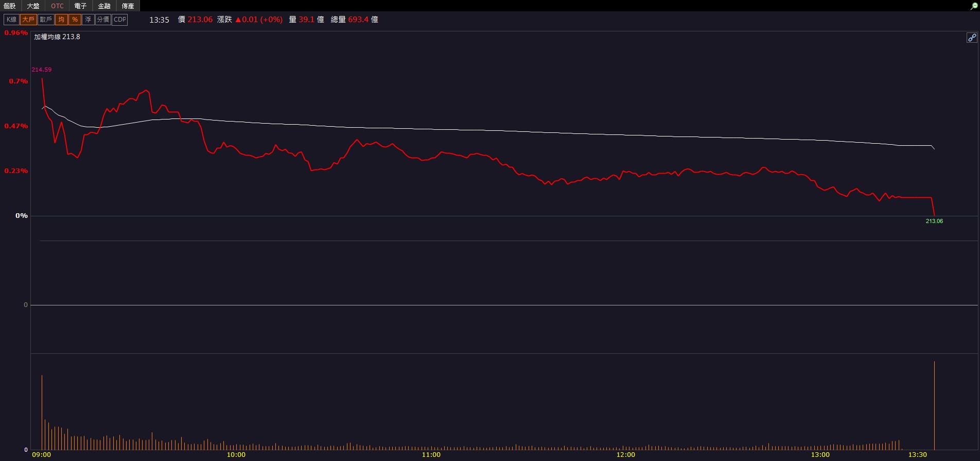This screenshot has width=980, height=461.
Task: Click the 10:00 time axis marker
Action: (x=236, y=455)
